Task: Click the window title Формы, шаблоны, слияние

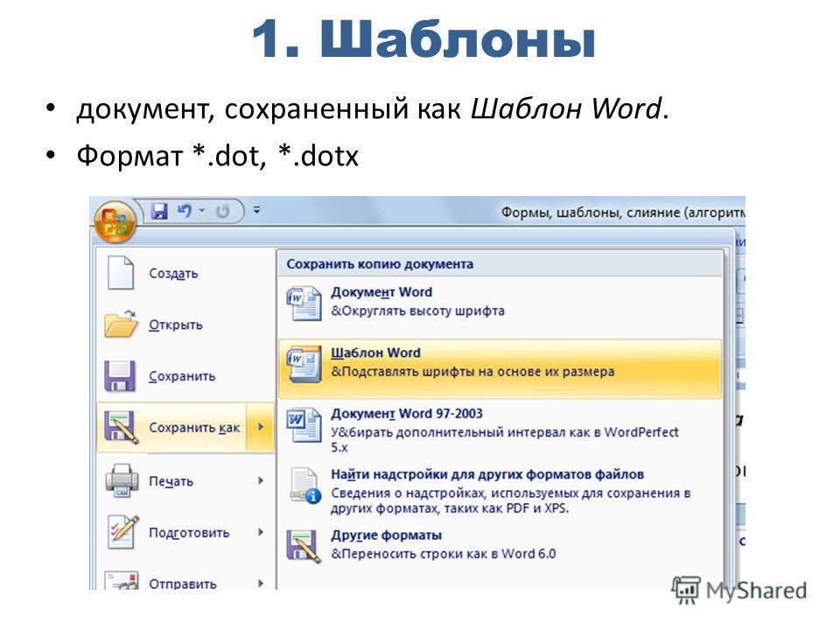Action: [x=623, y=212]
